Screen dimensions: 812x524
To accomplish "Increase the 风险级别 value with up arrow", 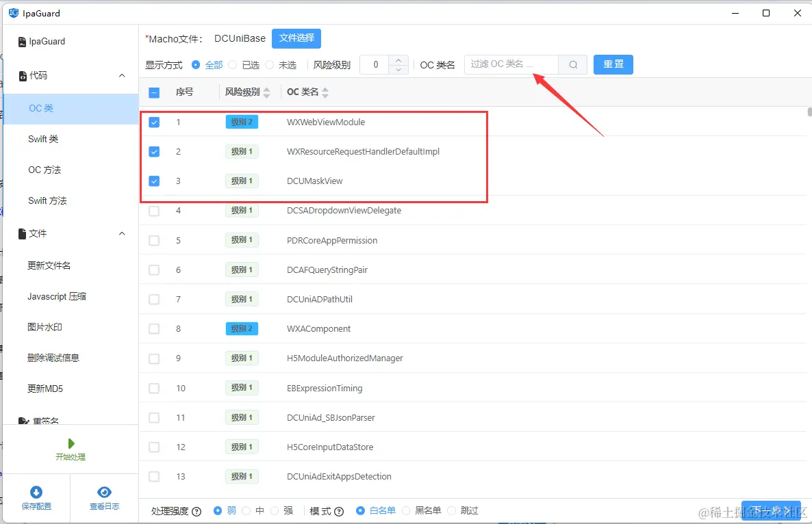I will [x=398, y=60].
